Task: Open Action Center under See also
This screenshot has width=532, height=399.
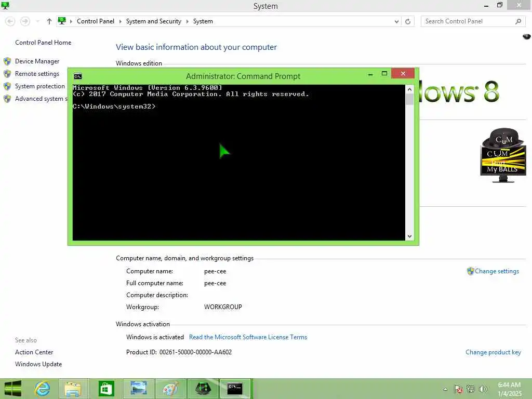Action: (34, 352)
